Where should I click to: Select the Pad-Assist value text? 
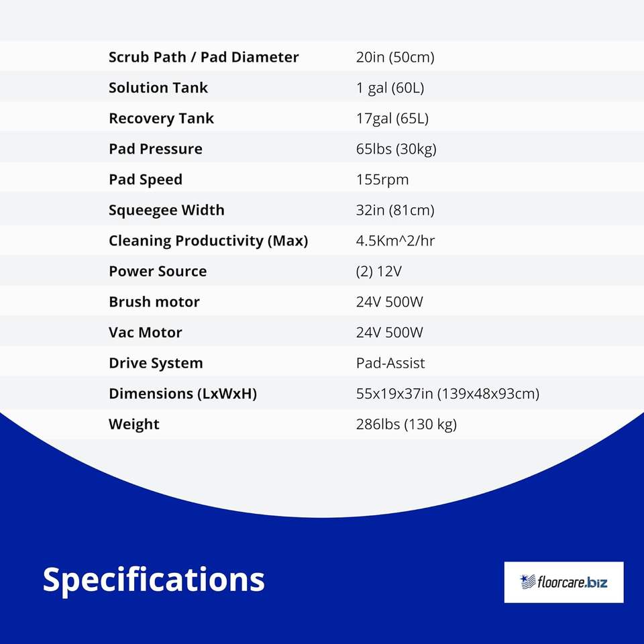[x=390, y=364]
